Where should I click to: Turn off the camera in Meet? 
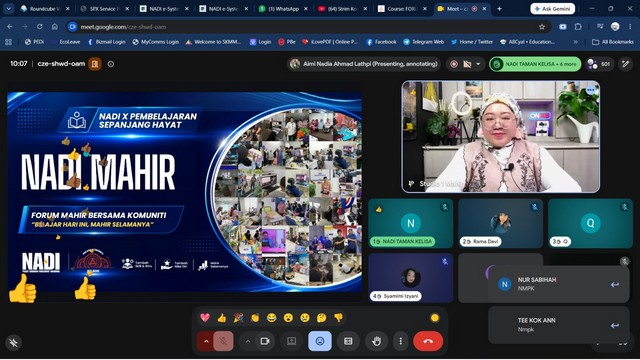point(265,341)
